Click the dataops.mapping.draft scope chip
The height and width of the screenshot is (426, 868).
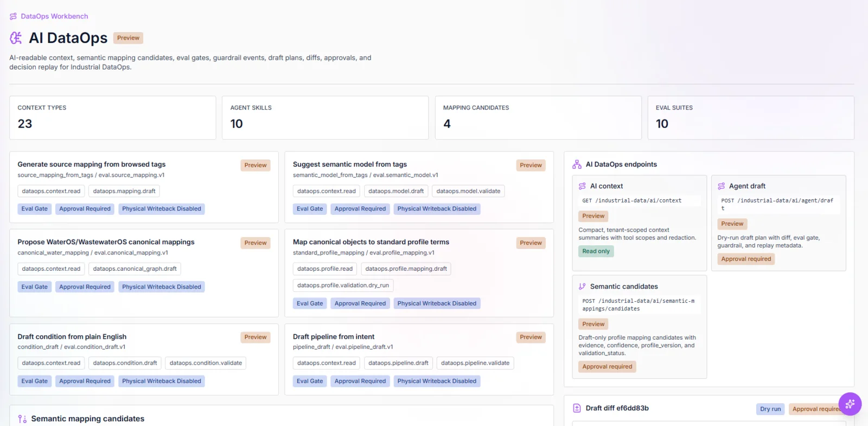(x=124, y=191)
